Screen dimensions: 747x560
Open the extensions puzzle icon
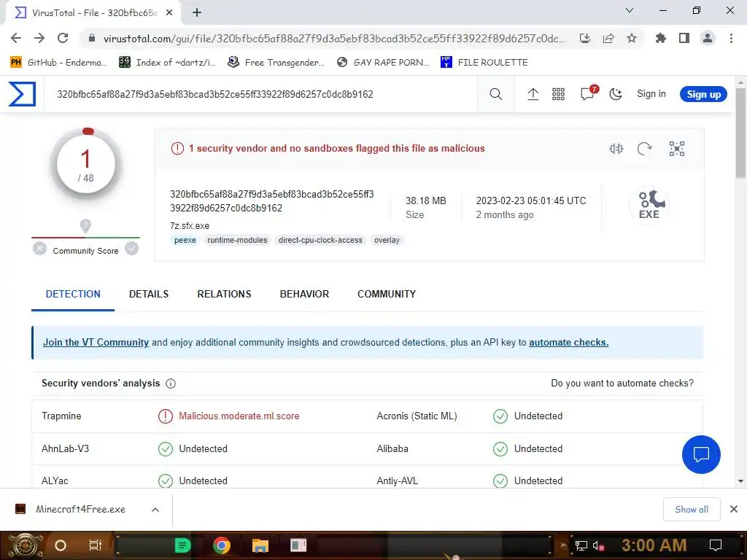[660, 38]
